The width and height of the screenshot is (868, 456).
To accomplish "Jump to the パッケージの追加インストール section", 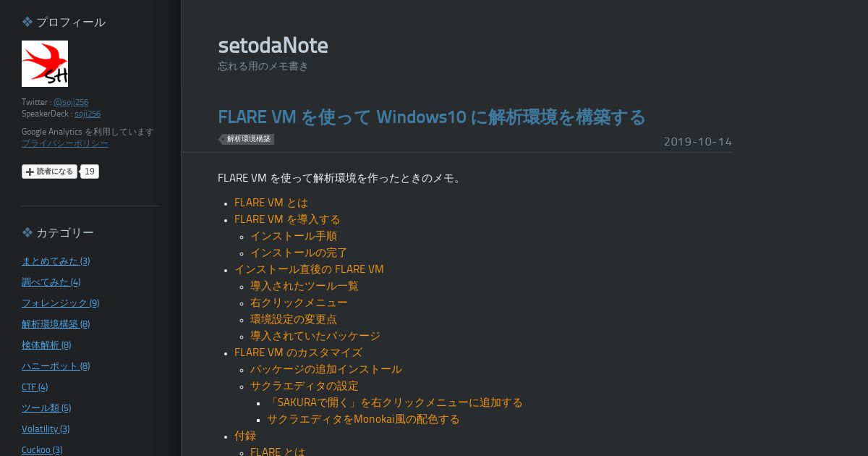I will point(326,369).
